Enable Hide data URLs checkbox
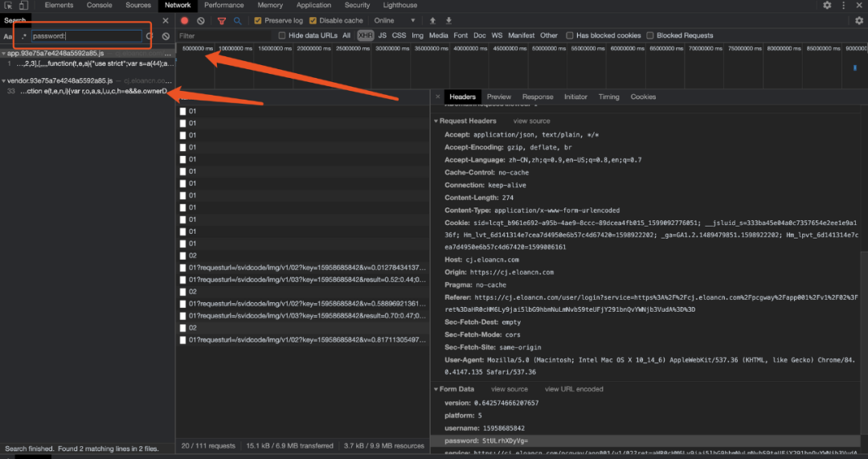The height and width of the screenshot is (459, 868). pos(282,35)
